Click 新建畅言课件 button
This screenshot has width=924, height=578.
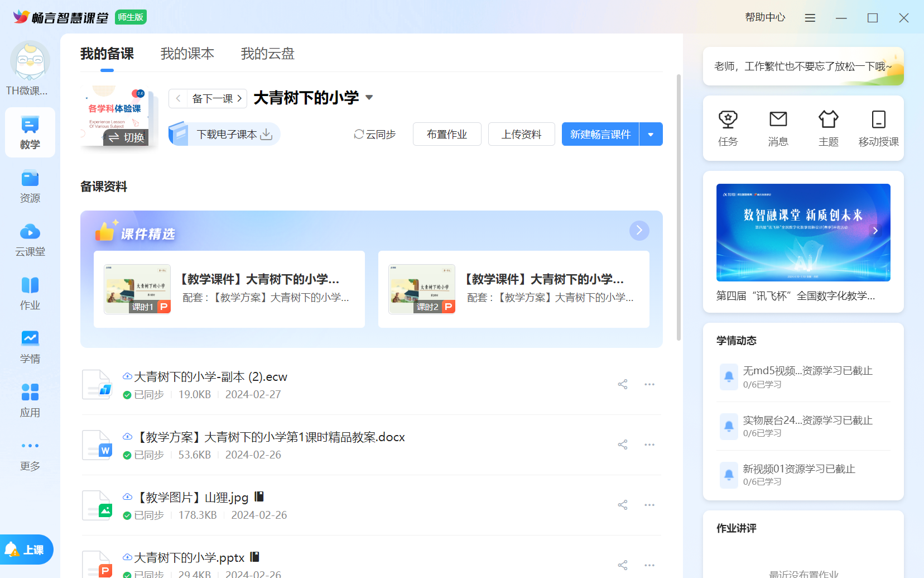point(600,134)
